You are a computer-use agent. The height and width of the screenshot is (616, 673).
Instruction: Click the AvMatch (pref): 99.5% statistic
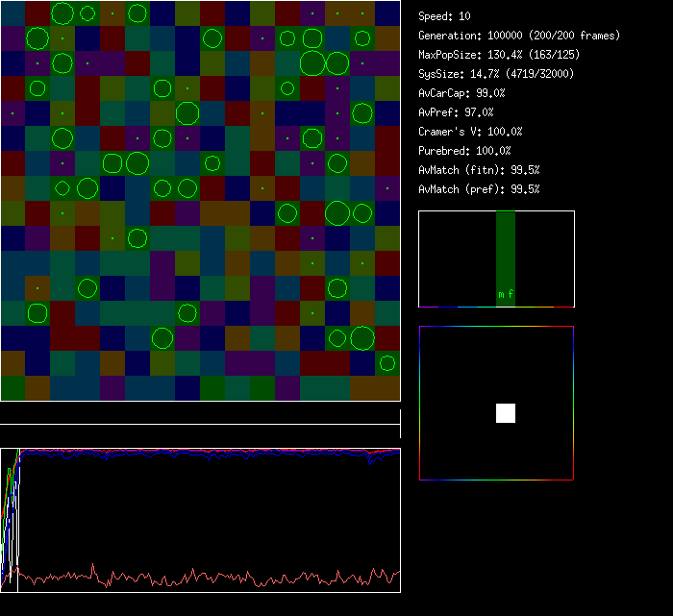479,189
